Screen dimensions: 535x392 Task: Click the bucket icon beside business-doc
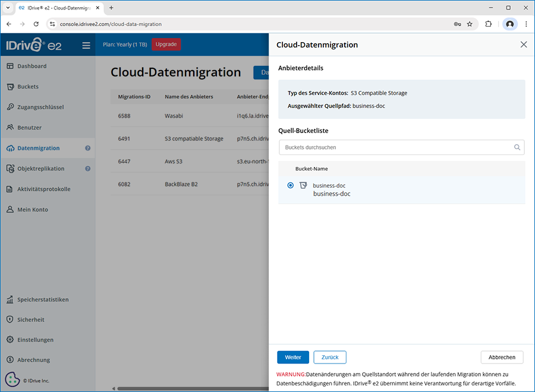pyautogui.click(x=303, y=186)
